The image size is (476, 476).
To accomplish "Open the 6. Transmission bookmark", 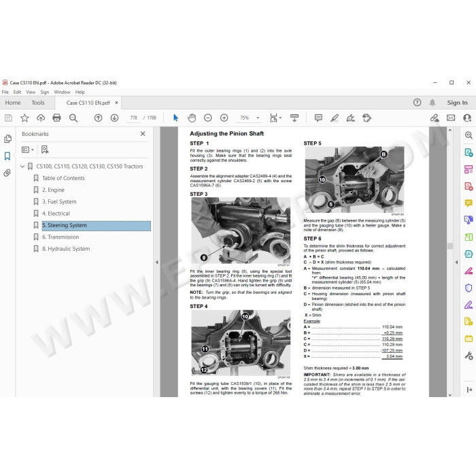I will pyautogui.click(x=61, y=237).
